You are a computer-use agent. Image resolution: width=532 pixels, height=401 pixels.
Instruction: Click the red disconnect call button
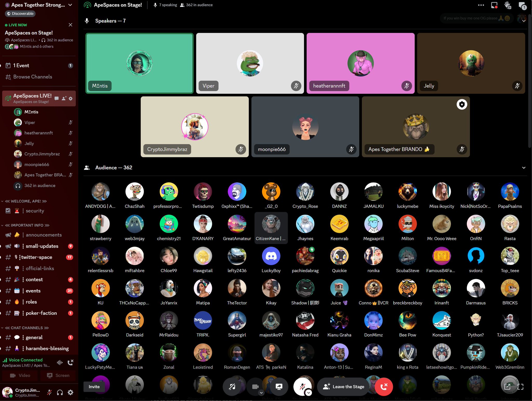(x=384, y=386)
